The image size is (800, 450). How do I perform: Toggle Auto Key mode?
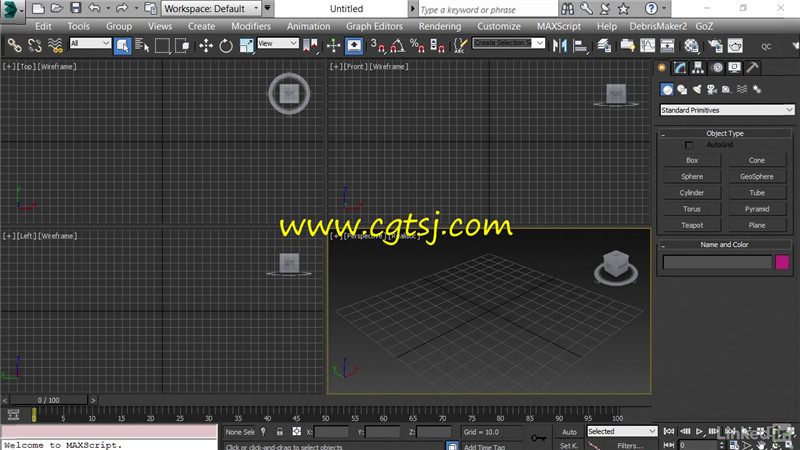[x=569, y=432]
